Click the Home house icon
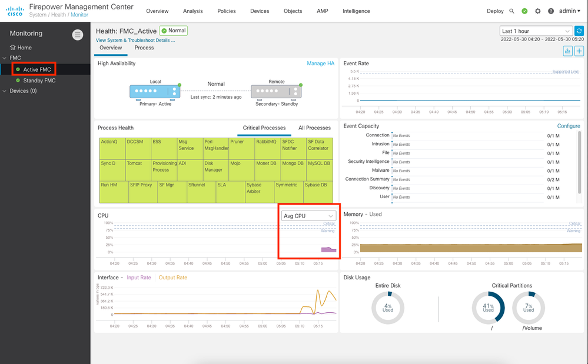 point(13,47)
